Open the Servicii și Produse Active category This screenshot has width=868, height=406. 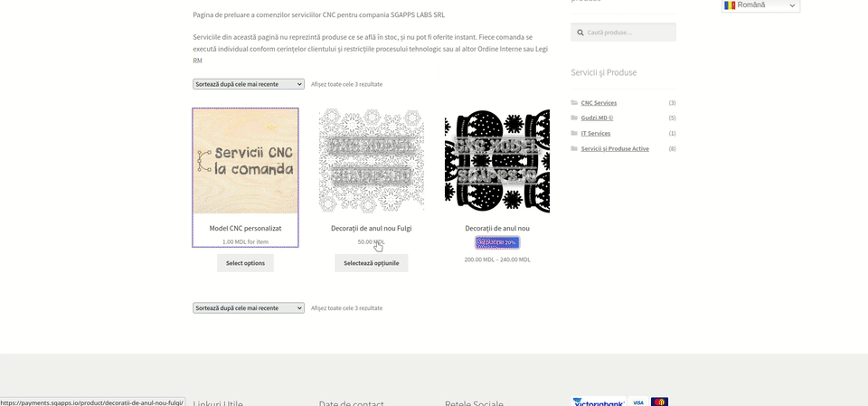coord(615,149)
